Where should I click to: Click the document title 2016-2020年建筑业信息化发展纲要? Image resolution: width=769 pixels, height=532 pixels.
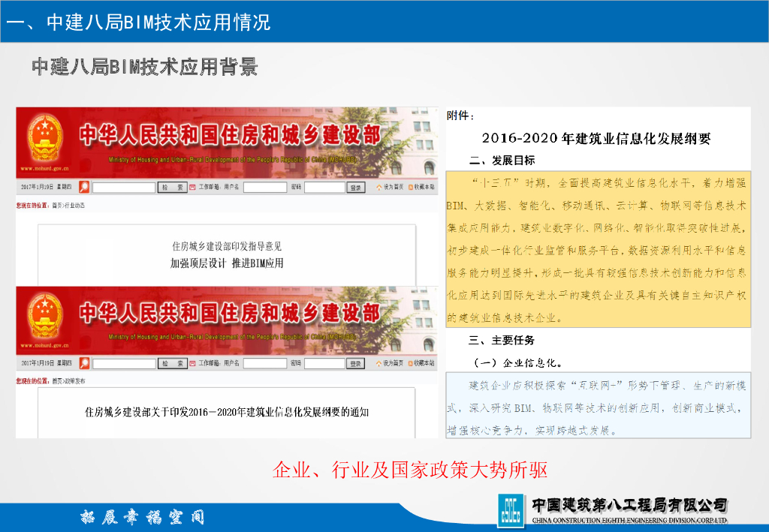(x=596, y=139)
